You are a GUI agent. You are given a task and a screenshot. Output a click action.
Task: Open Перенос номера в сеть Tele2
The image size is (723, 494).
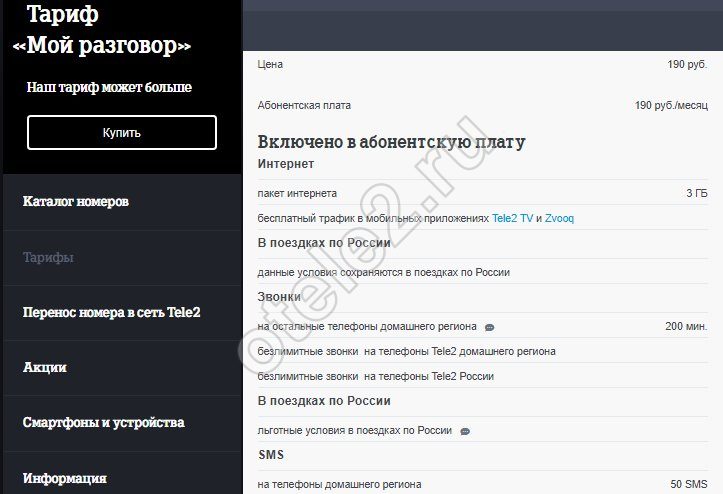[x=112, y=312]
